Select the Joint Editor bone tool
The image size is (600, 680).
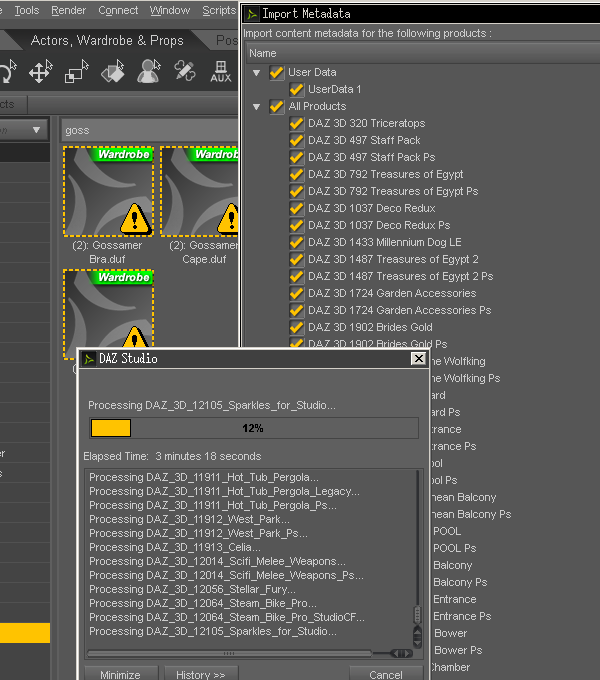pos(185,71)
